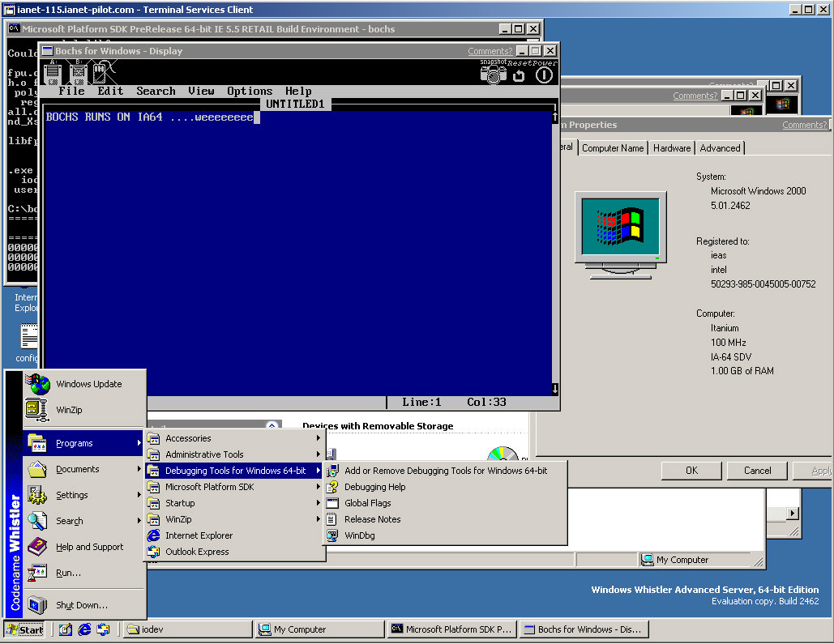The height and width of the screenshot is (644, 834).
Task: Launch Internet Explorer from the quick launch bar
Action: [83, 629]
